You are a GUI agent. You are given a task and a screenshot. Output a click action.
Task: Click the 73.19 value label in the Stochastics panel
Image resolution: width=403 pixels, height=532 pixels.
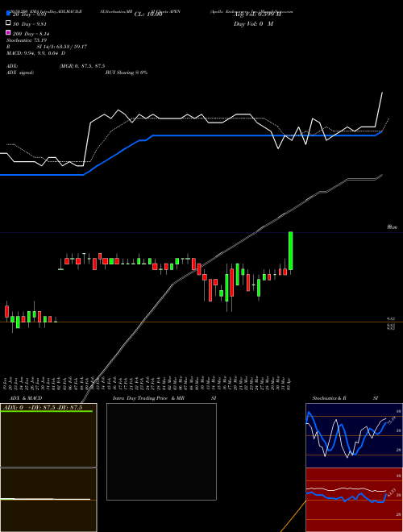[391, 421]
